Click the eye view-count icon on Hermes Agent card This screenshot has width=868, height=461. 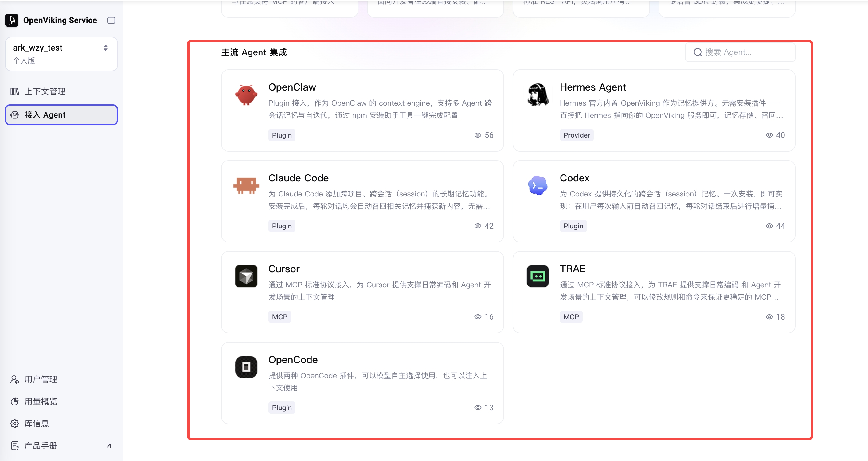tap(769, 135)
